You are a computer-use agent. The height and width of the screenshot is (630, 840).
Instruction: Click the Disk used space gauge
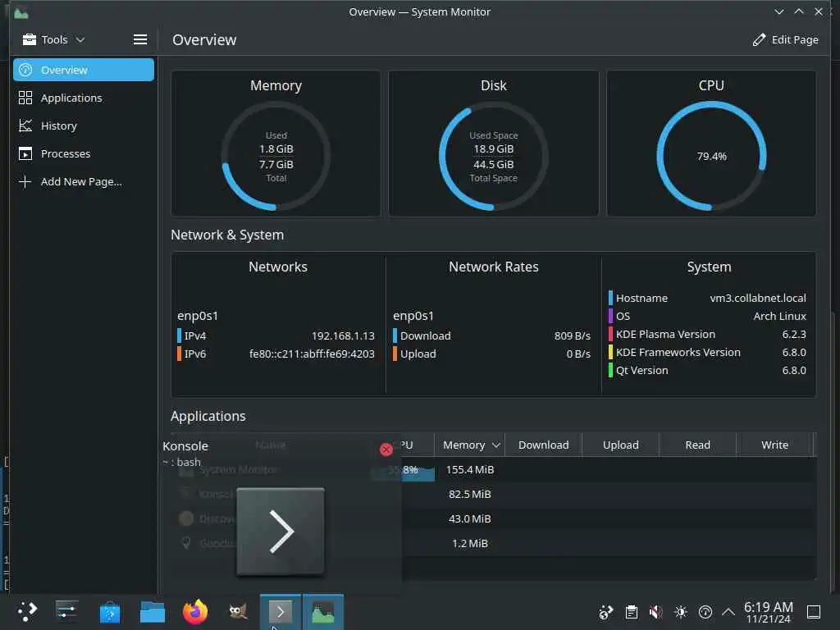pyautogui.click(x=493, y=156)
